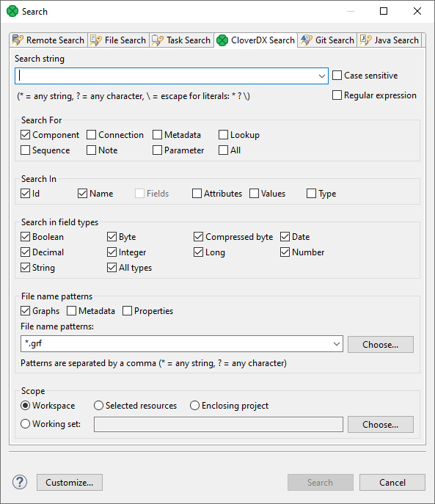Switch to the Git Search tab
The width and height of the screenshot is (435, 504).
[x=327, y=40]
